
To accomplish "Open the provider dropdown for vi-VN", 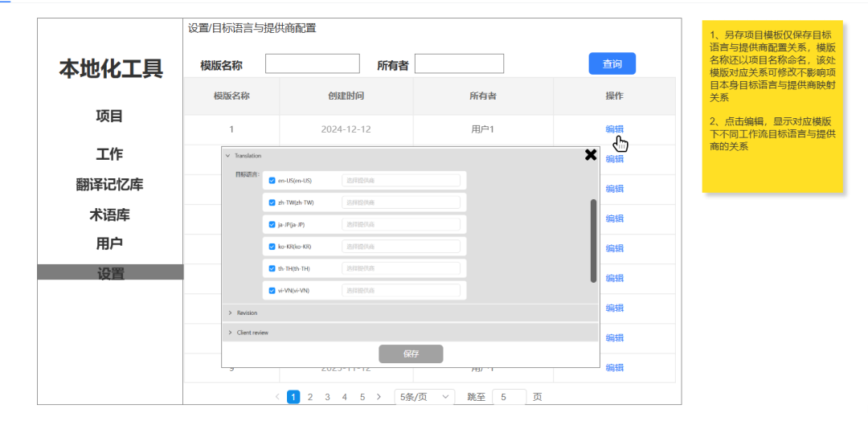I will point(401,290).
